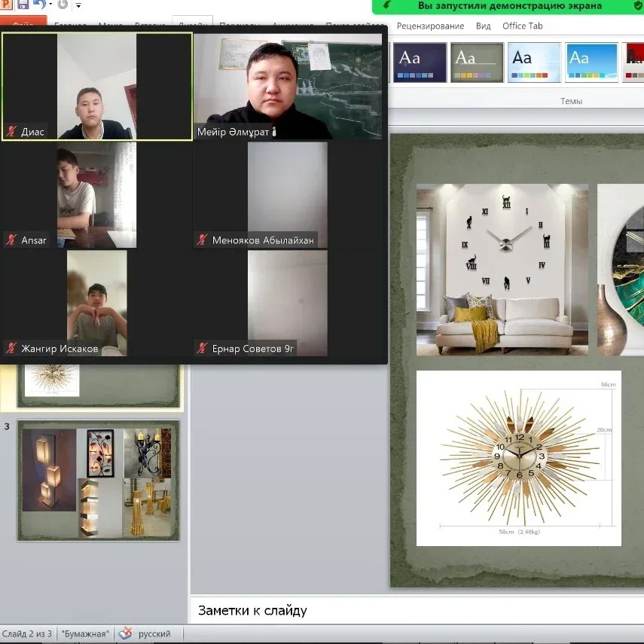The width and height of the screenshot is (644, 644).
Task: Select Ansar's video tile
Action: click(x=97, y=195)
